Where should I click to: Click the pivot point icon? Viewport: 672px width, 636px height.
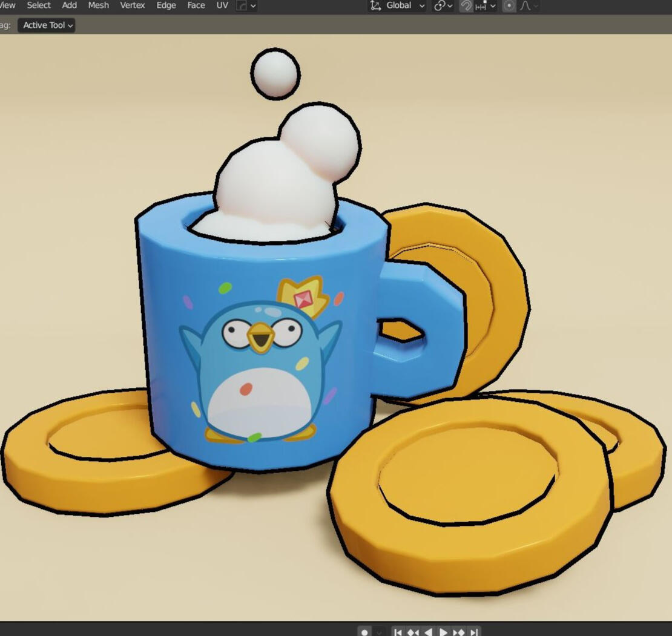pos(440,5)
